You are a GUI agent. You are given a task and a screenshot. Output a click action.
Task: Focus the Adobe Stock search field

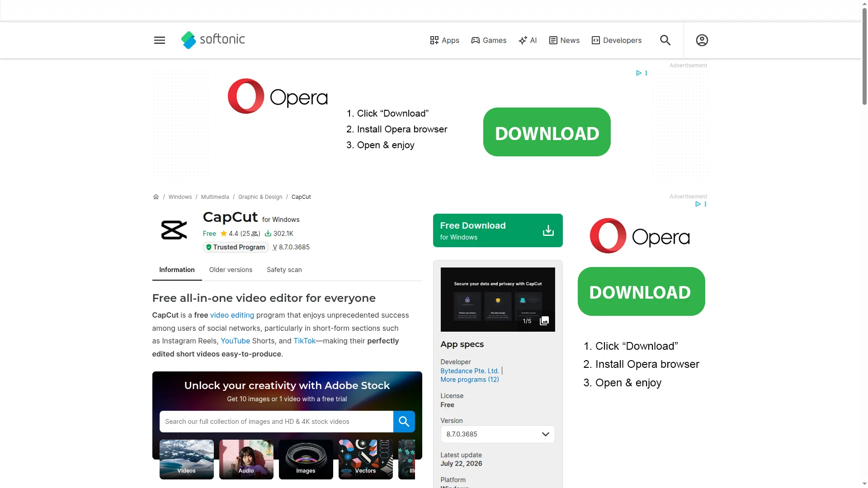coord(276,422)
